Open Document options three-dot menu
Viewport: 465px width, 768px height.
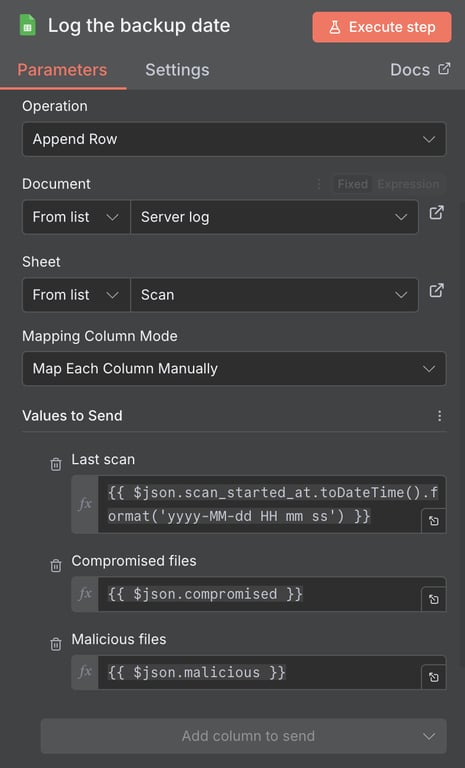pos(319,184)
